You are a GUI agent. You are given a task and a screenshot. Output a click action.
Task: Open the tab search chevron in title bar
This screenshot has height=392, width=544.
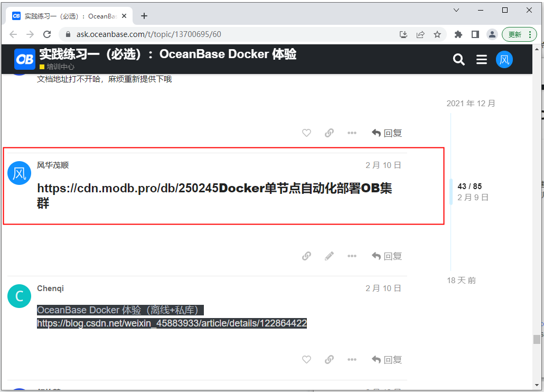pyautogui.click(x=456, y=10)
